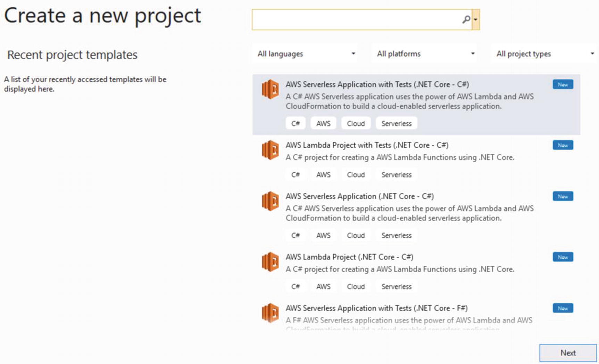Click Cloud tag under Lambda Project with Tests
599x364 pixels.
(x=356, y=175)
